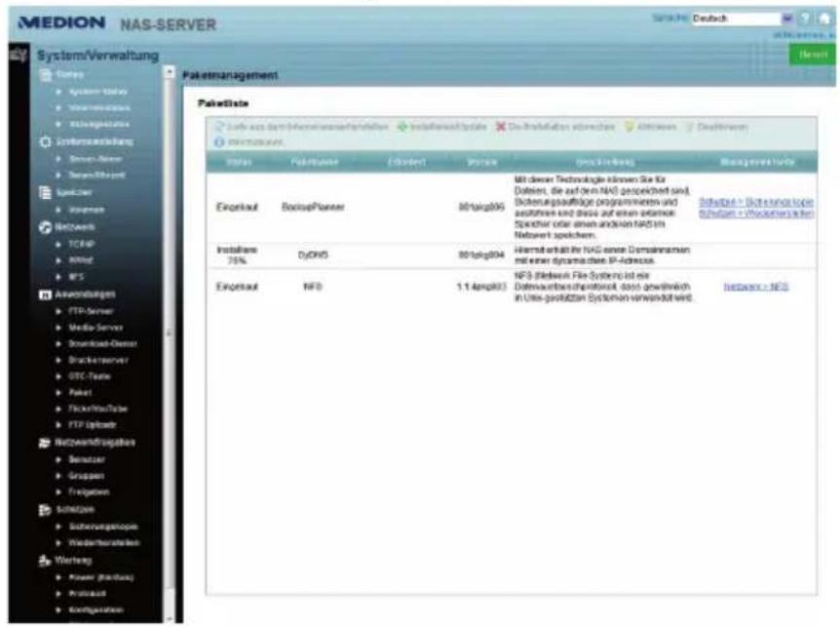Follow the Schützen > Sicherungskopie link
This screenshot has height=627, width=840.
coord(756,202)
